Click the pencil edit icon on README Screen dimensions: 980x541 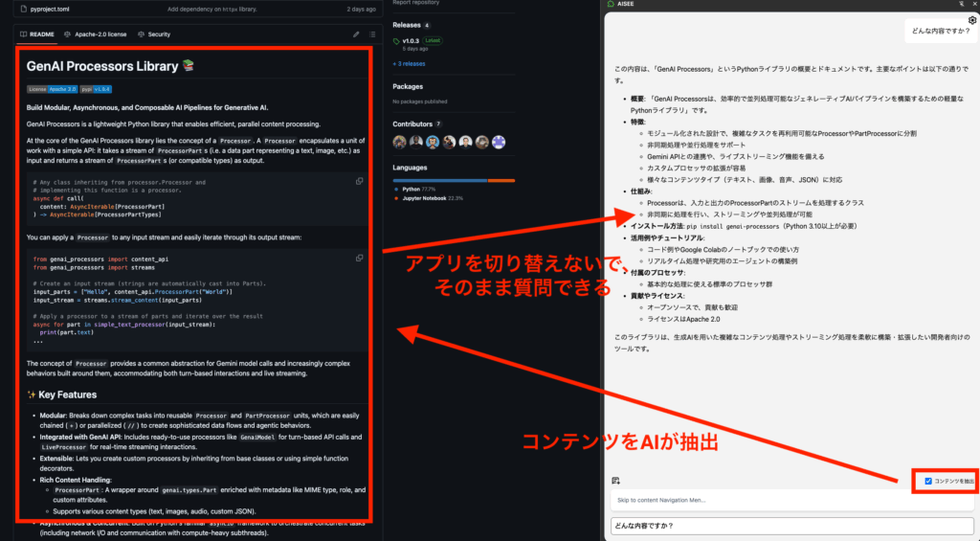[x=356, y=34]
